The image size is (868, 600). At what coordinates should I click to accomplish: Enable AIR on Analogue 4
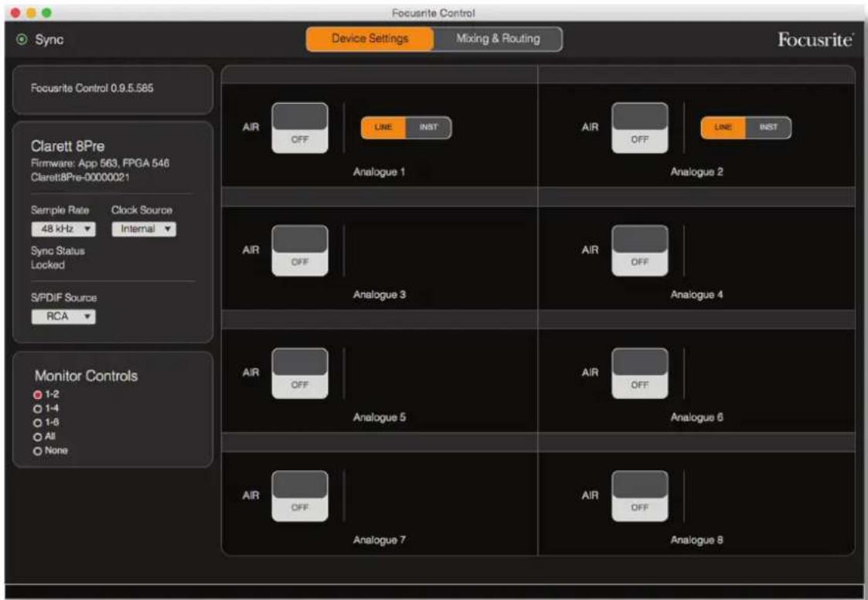click(x=639, y=251)
